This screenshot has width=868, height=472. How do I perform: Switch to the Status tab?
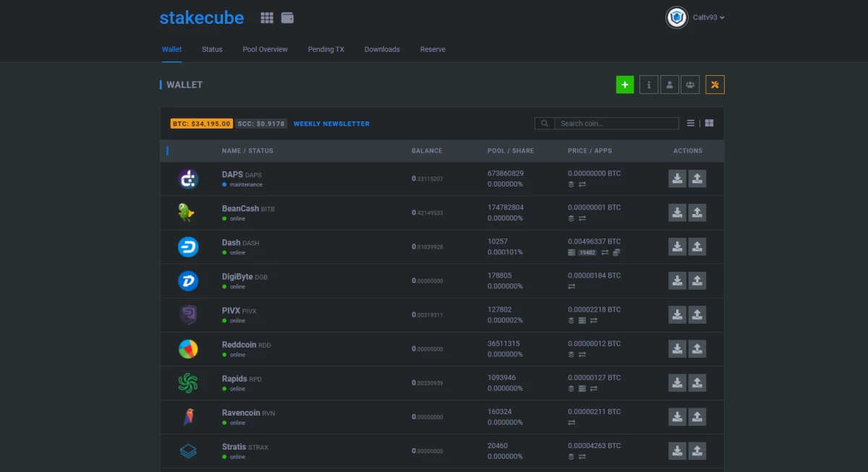212,49
